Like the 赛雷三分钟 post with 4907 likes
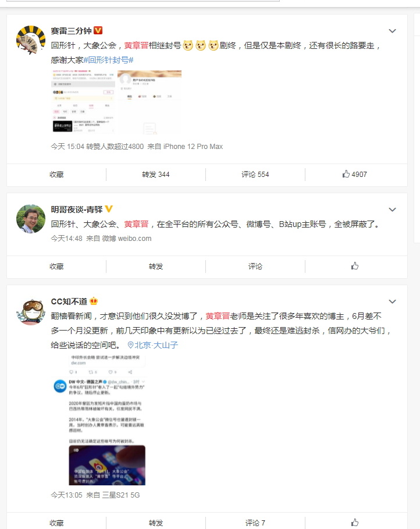 (354, 174)
